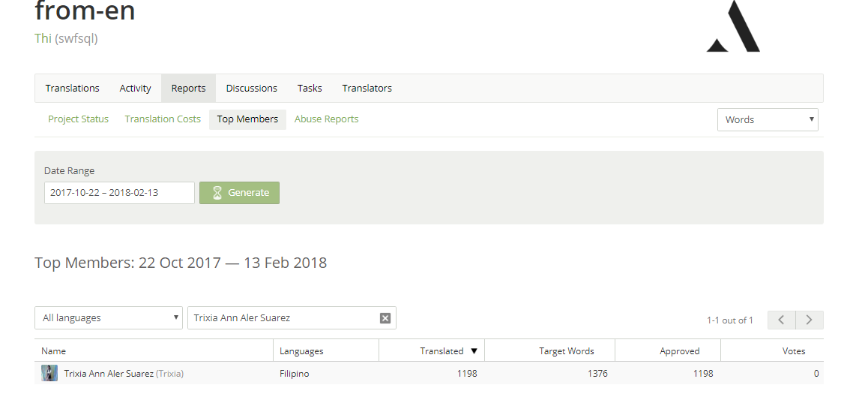Expand the All languages dropdown
This screenshot has width=868, height=397.
point(109,317)
